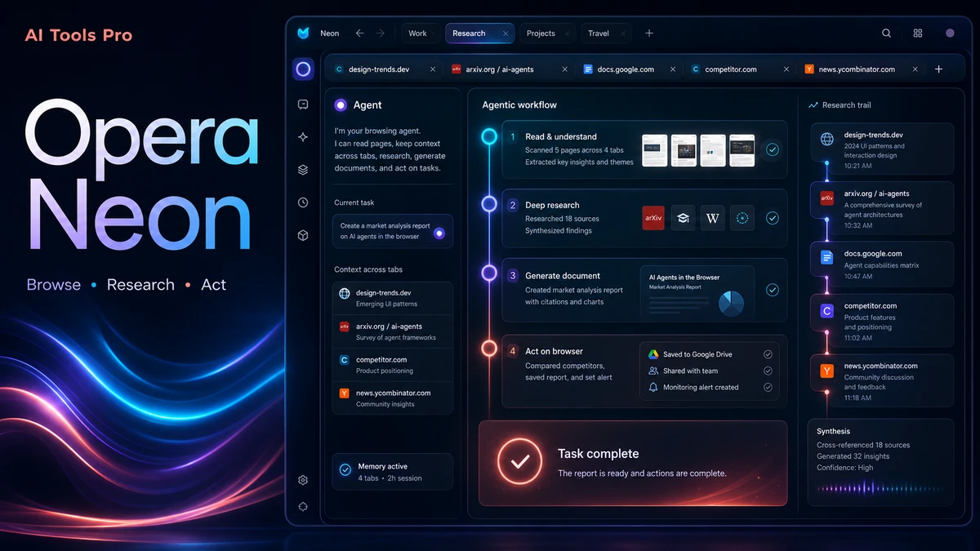Click the last scanned page thumbnail
Screen dimensions: 980x551
(742, 150)
